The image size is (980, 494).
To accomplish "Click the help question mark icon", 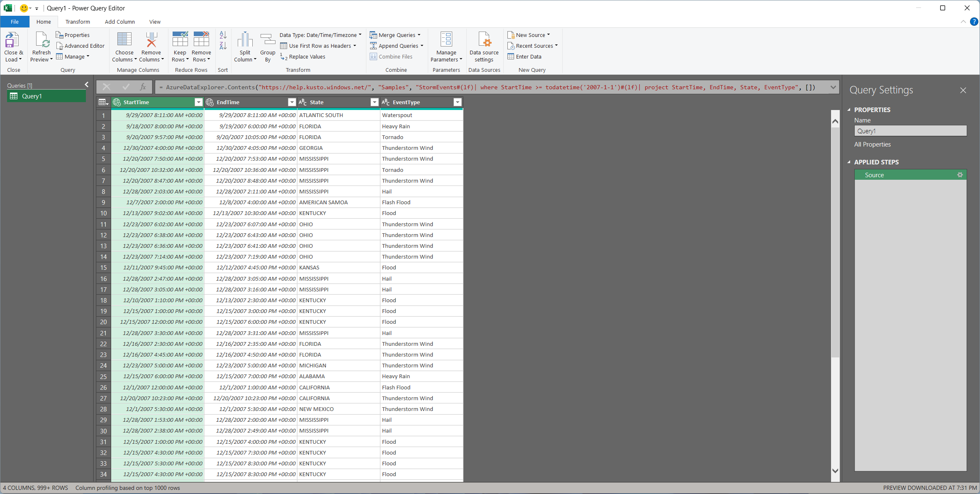I will coord(974,22).
